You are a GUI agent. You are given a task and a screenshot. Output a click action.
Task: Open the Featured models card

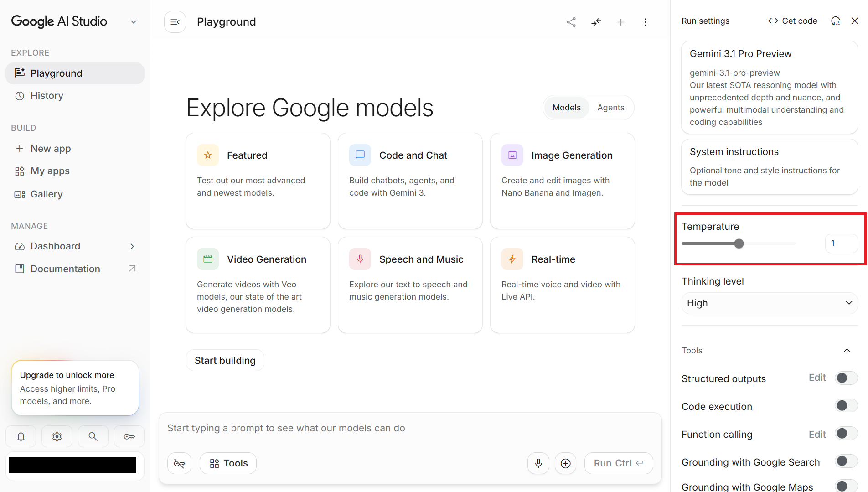(258, 181)
